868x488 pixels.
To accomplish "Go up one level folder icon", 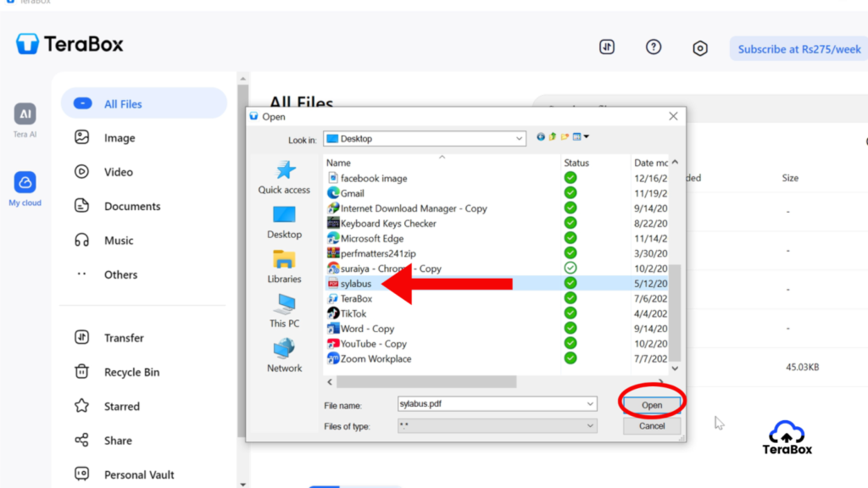I will coord(553,136).
